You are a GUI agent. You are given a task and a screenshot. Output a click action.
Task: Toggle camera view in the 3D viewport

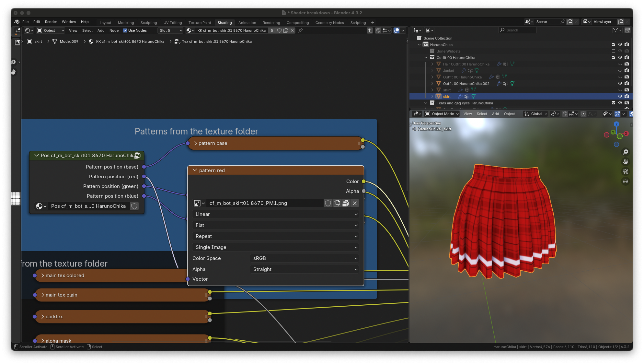click(x=626, y=171)
